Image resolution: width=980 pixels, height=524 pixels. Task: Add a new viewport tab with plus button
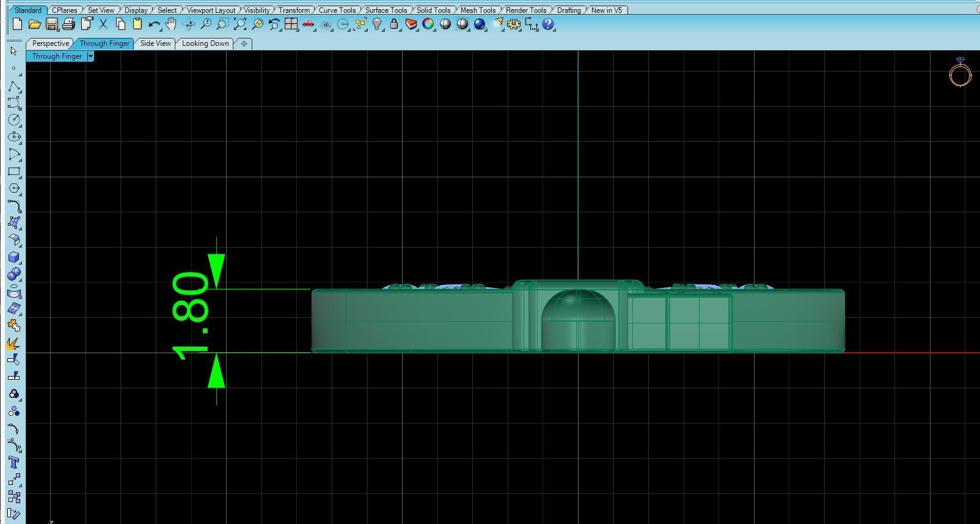point(244,43)
